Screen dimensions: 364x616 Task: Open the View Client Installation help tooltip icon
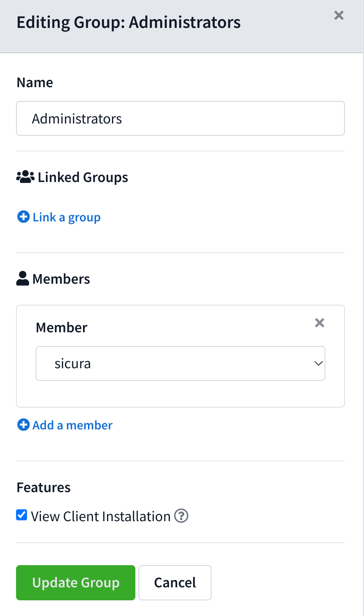point(181,516)
